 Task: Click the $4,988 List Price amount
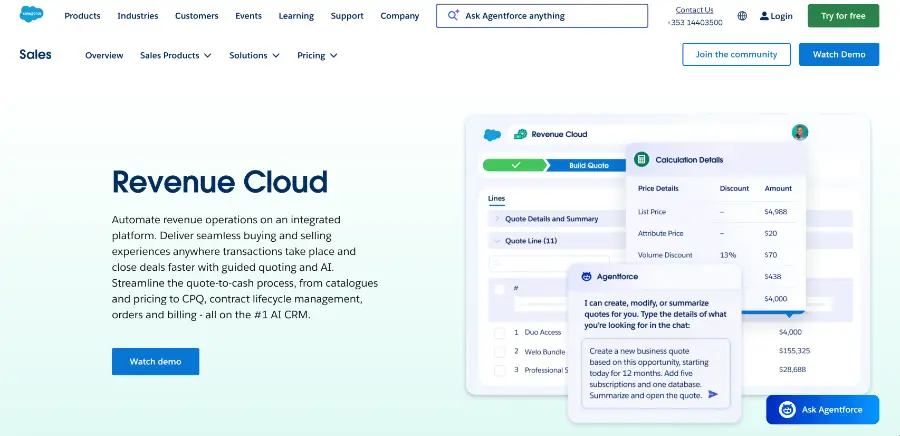click(x=775, y=212)
